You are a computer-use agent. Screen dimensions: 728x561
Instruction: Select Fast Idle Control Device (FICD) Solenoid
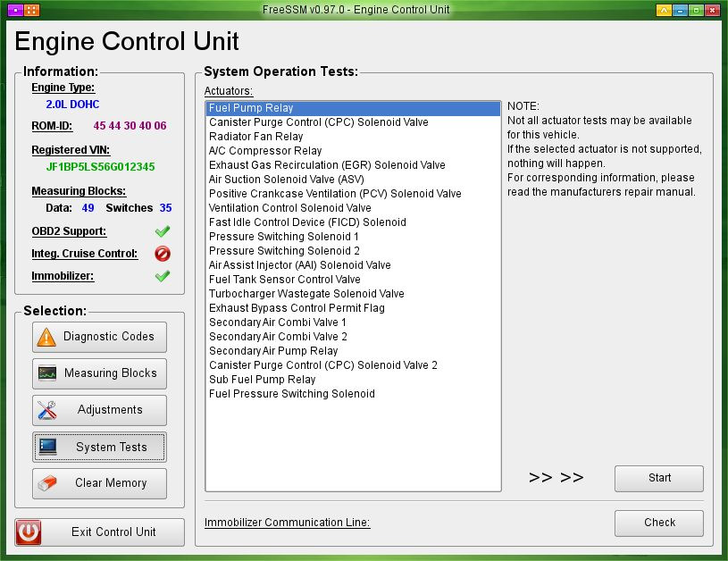(353, 222)
